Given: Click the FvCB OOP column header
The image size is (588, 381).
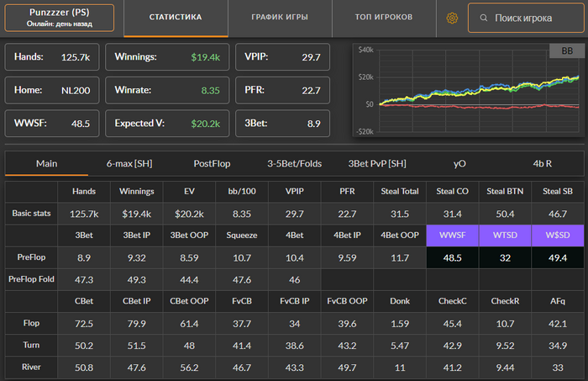Looking at the screenshot, I should (x=347, y=301).
